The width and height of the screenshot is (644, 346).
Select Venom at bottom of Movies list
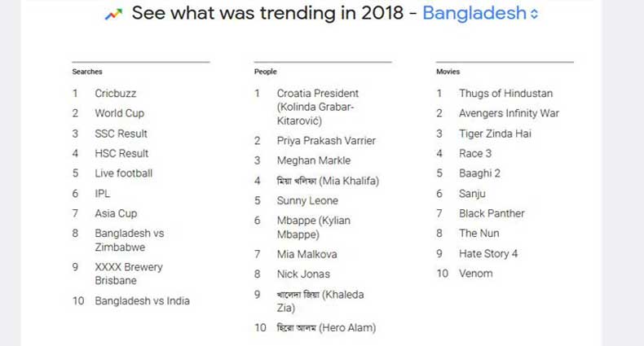coord(475,274)
